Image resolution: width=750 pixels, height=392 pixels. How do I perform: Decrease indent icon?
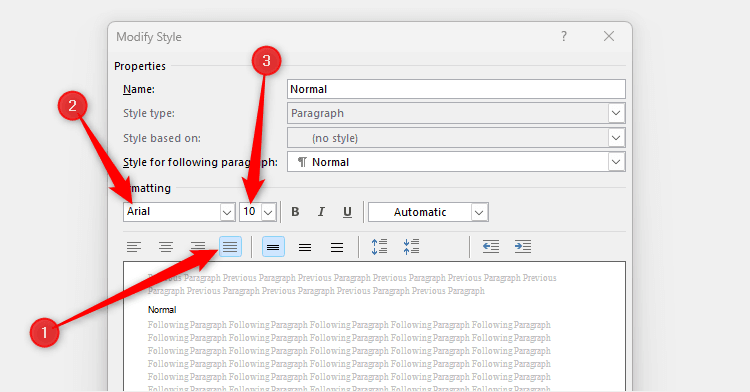coord(491,247)
